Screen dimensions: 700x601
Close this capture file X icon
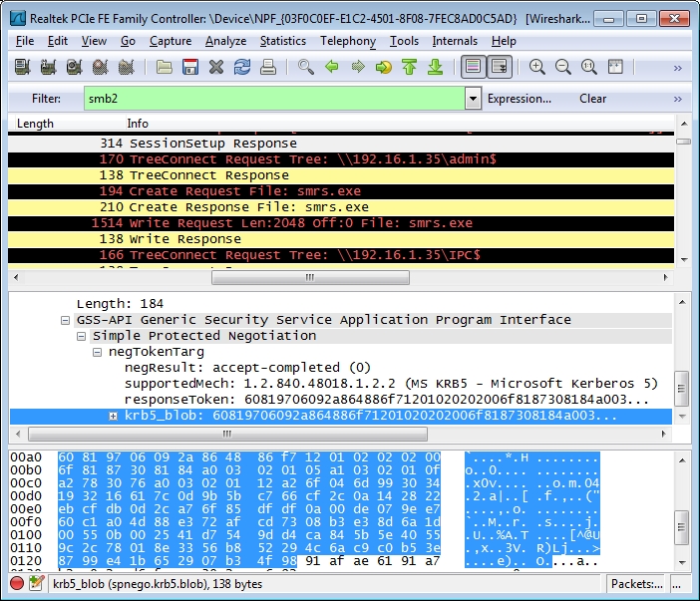(216, 67)
